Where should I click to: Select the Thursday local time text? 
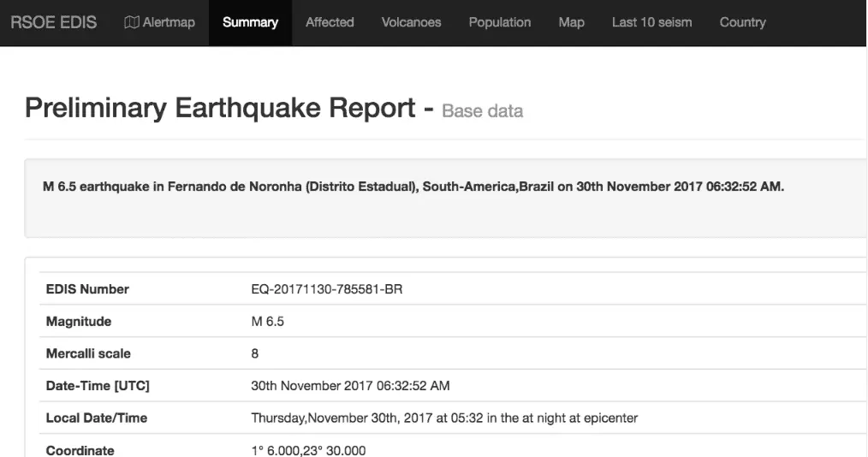tap(443, 418)
